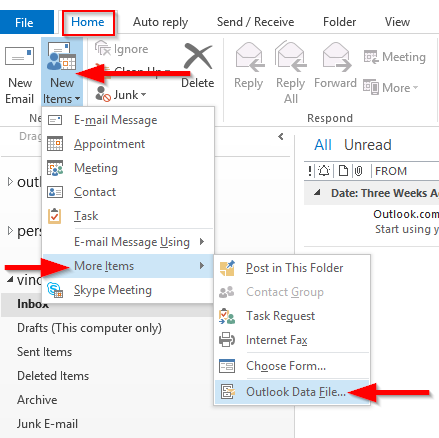Open the View ribbon tab
This screenshot has width=439, height=438.
(x=397, y=22)
